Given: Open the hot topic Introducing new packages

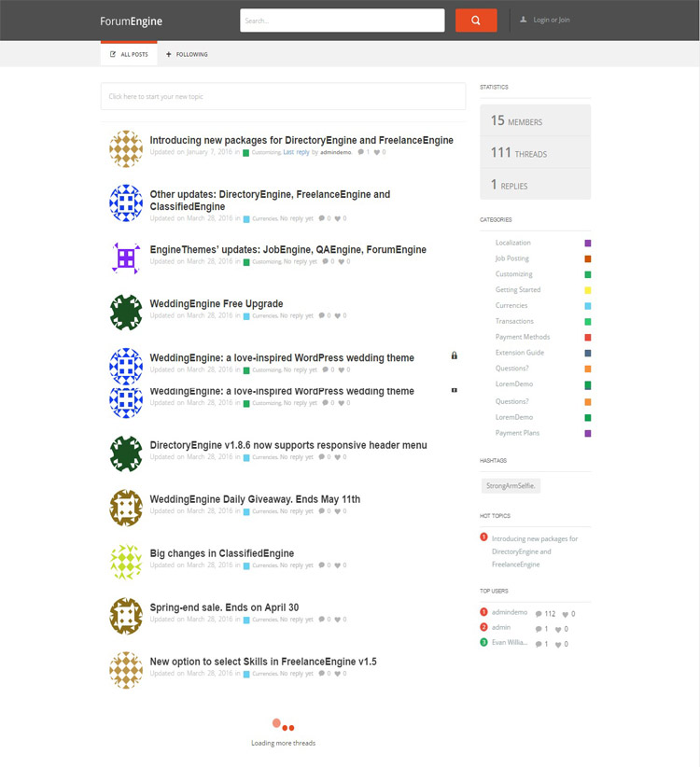Looking at the screenshot, I should [535, 551].
